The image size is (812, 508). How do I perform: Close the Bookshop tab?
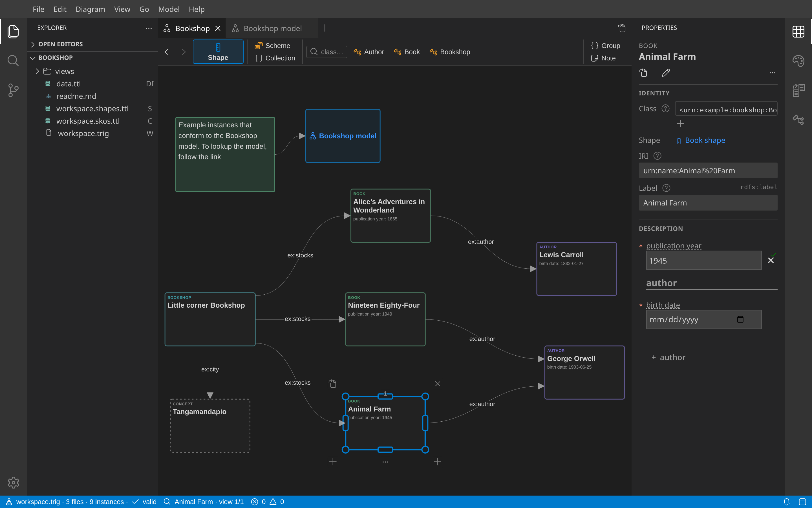pos(218,28)
